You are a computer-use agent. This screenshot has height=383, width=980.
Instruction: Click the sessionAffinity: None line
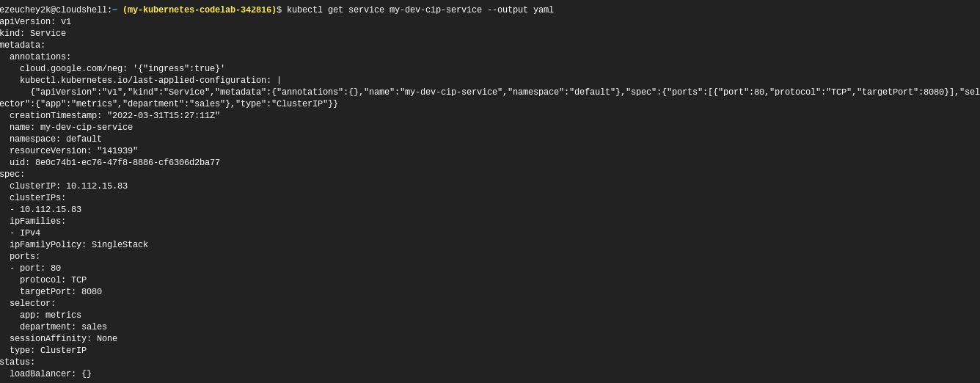(x=63, y=339)
